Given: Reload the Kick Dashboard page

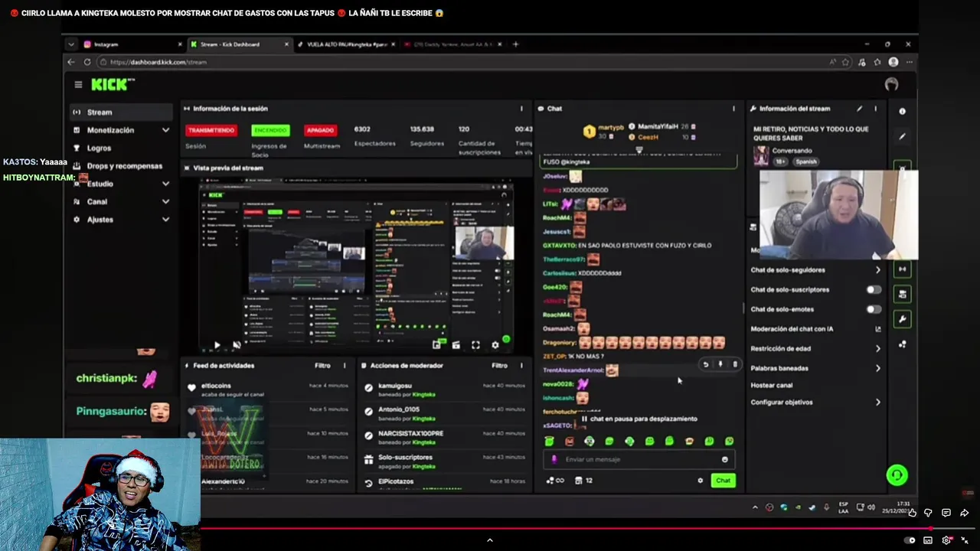Looking at the screenshot, I should pyautogui.click(x=87, y=62).
